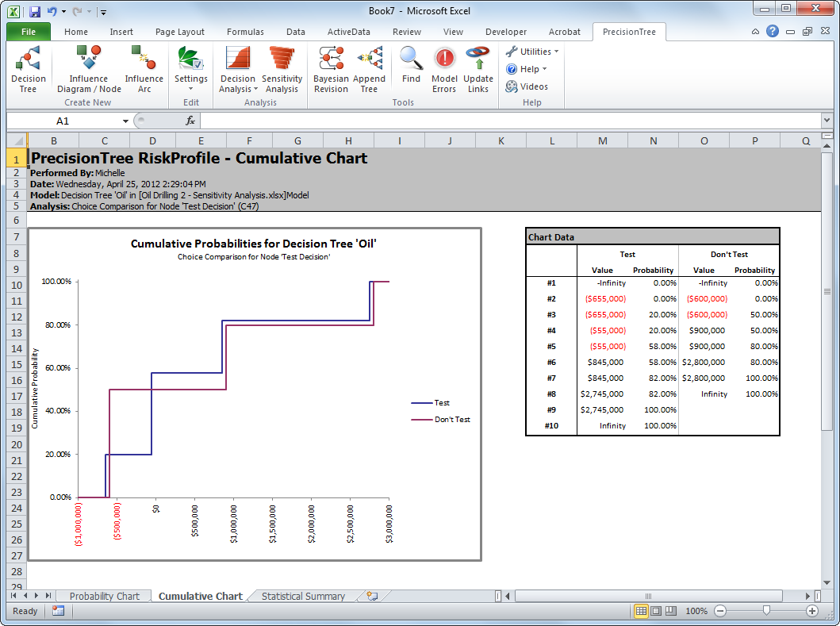The width and height of the screenshot is (840, 626).
Task: Select the chart title text
Action: [x=253, y=244]
